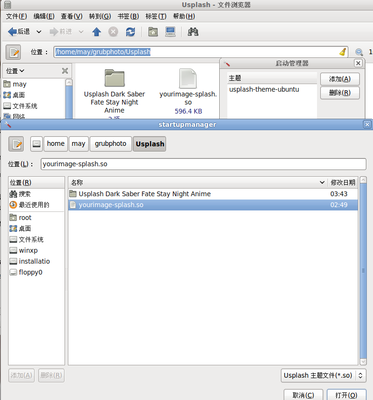This screenshot has height=400, width=373.
Task: Open the Forward history dropdown arrow
Action: click(x=81, y=32)
